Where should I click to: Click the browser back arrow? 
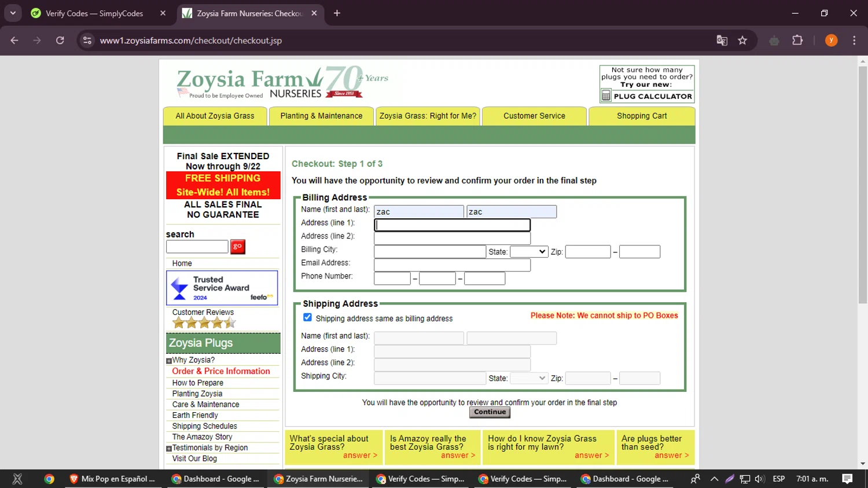14,41
